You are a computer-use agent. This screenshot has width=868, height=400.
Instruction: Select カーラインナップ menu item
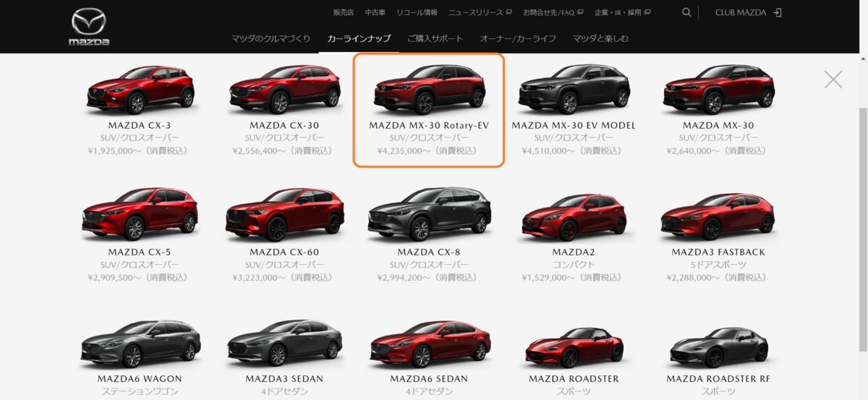coord(359,38)
